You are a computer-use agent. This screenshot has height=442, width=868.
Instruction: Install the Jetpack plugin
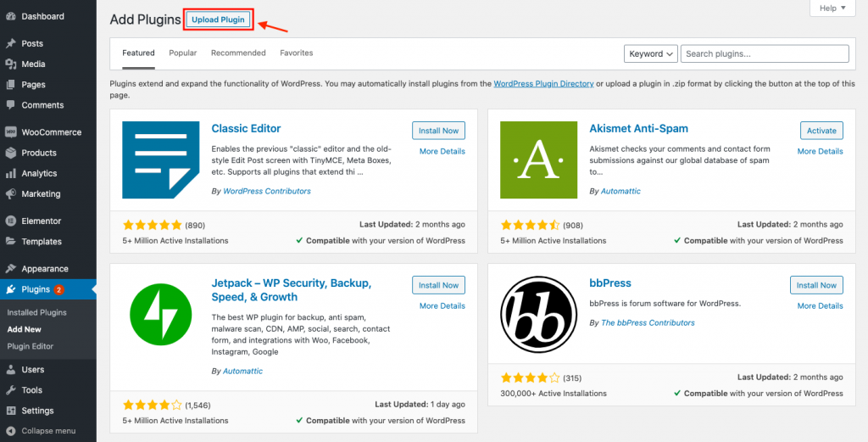pos(438,285)
